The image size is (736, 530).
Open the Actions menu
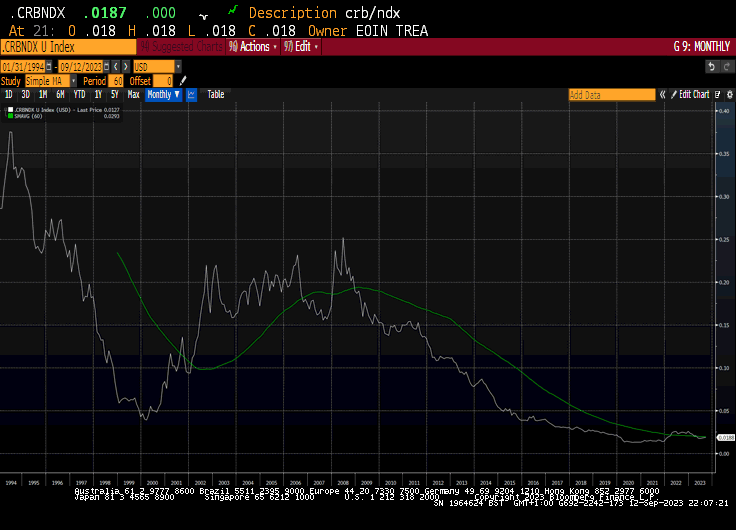tap(252, 47)
